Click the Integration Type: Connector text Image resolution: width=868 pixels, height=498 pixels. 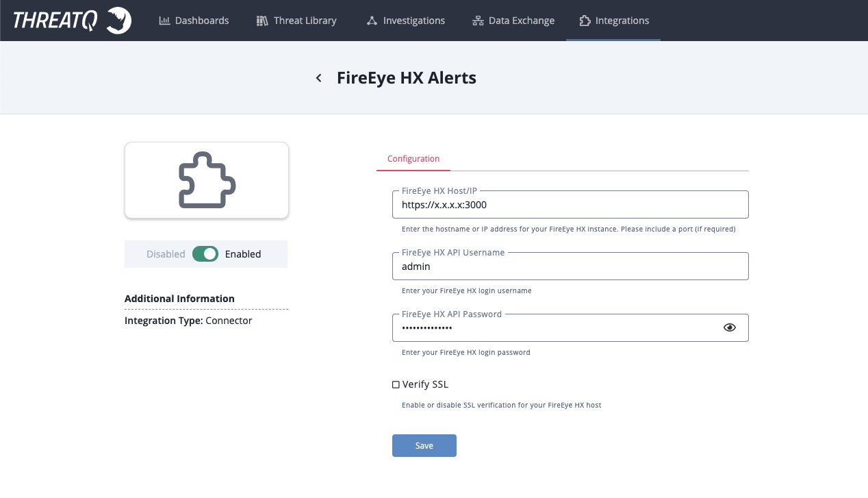pos(188,321)
